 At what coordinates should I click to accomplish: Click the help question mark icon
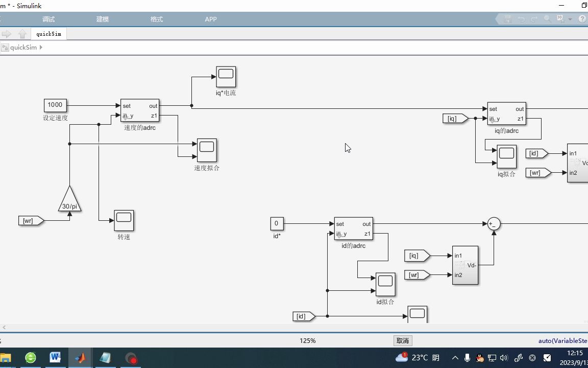582,19
